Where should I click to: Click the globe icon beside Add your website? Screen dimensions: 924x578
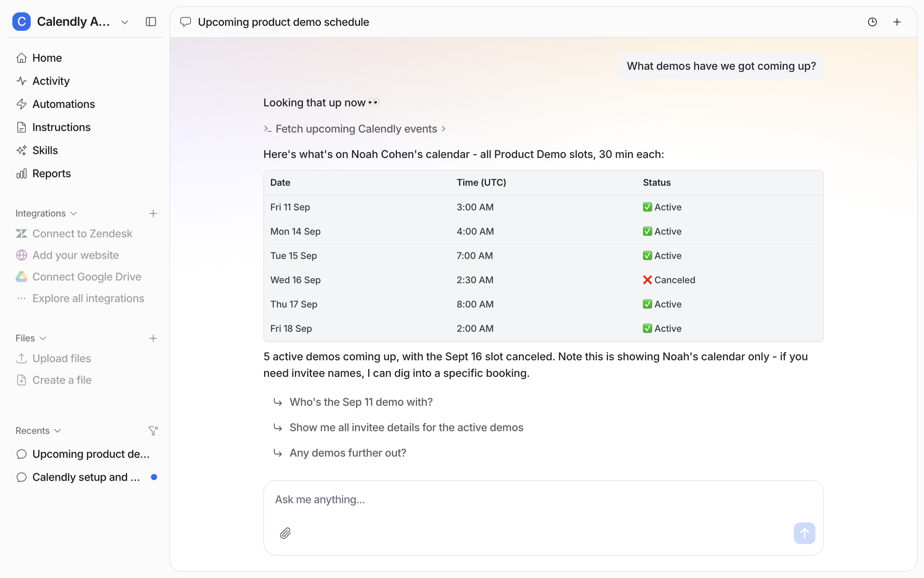tap(22, 255)
